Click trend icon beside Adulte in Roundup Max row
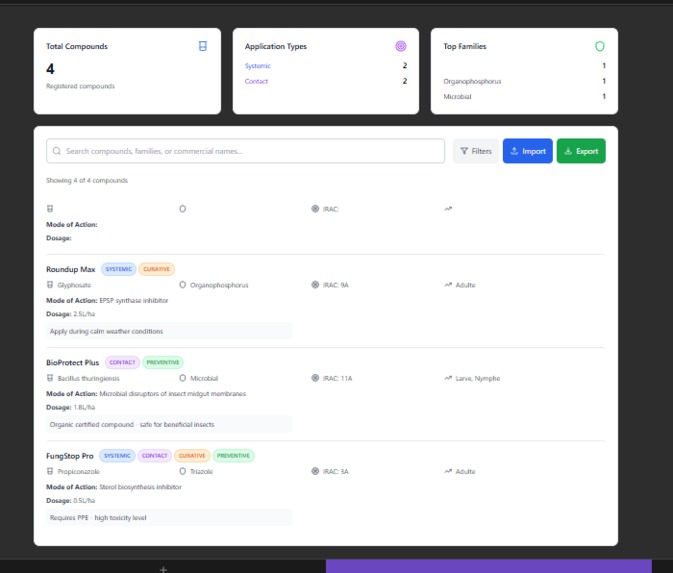 click(448, 285)
